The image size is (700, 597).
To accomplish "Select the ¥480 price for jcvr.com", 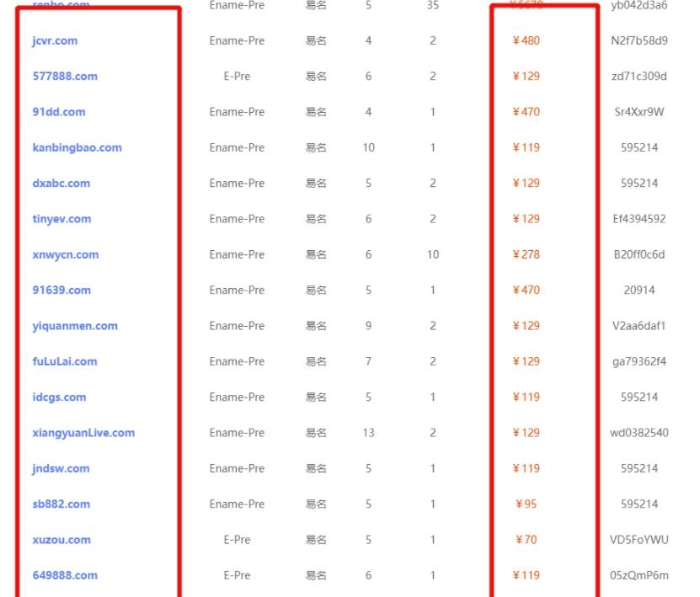I will tap(526, 40).
